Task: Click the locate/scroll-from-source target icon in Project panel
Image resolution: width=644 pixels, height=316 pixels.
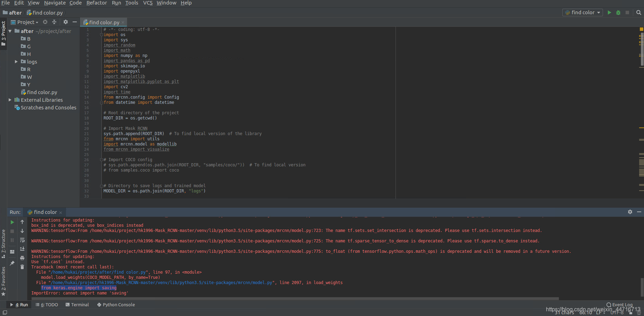Action: 45,22
